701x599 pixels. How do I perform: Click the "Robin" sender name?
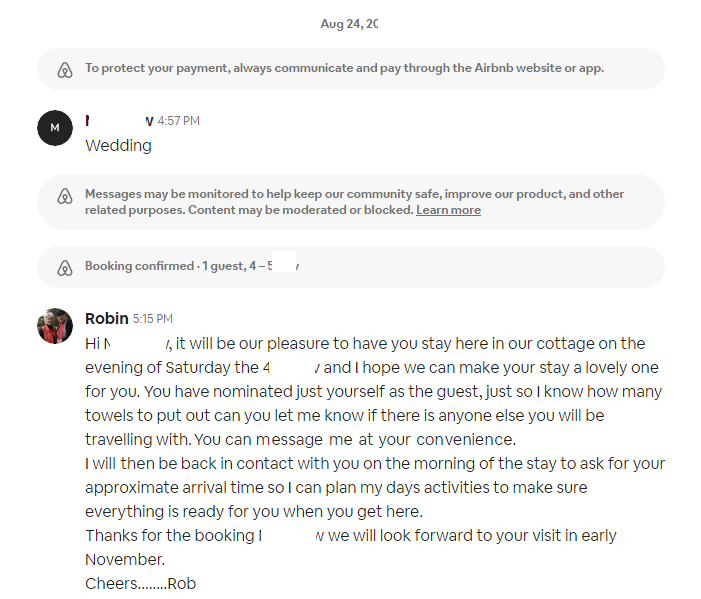[106, 319]
